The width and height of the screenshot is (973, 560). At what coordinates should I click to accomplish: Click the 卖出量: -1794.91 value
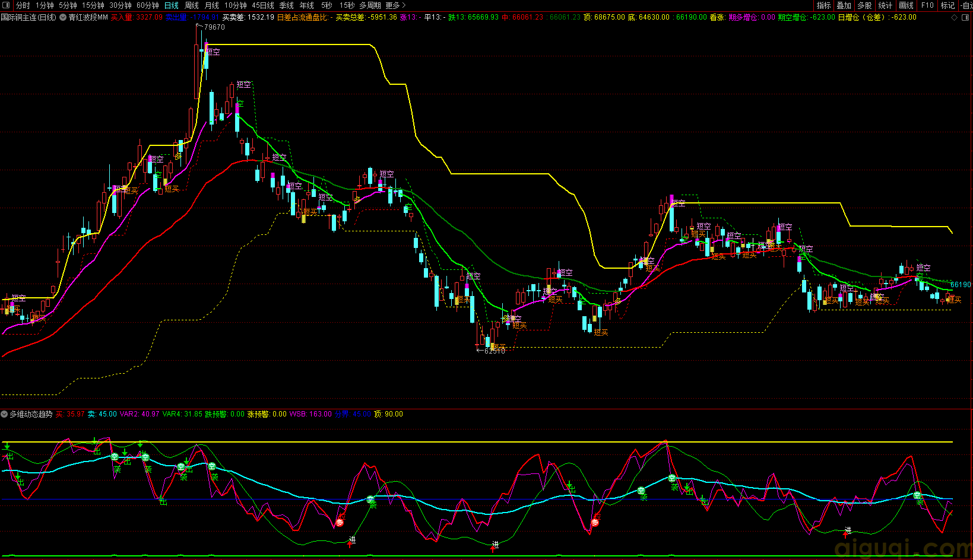192,17
